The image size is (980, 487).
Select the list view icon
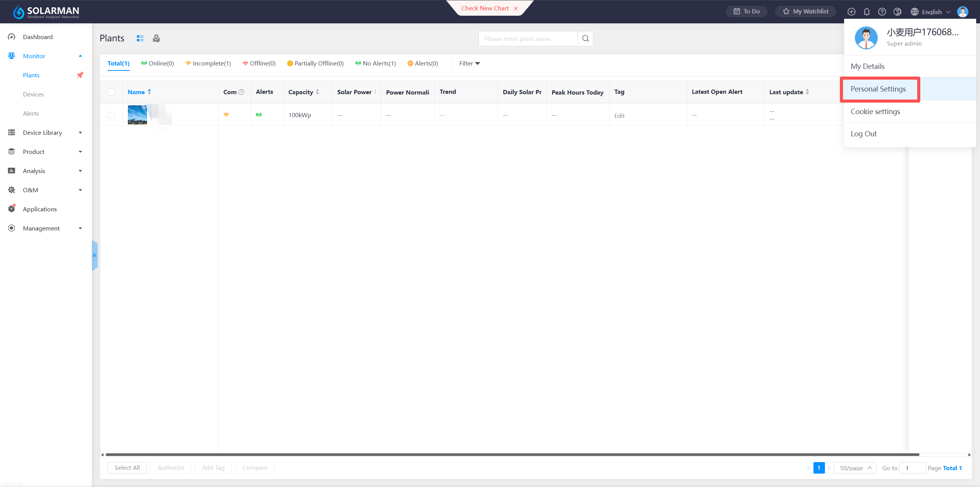(140, 38)
